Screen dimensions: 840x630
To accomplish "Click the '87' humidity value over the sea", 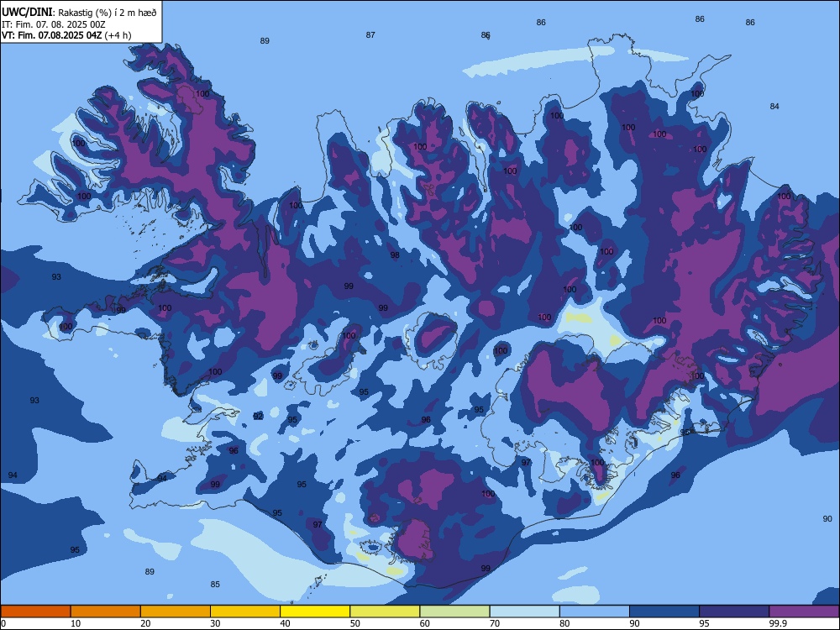I will click(370, 34).
